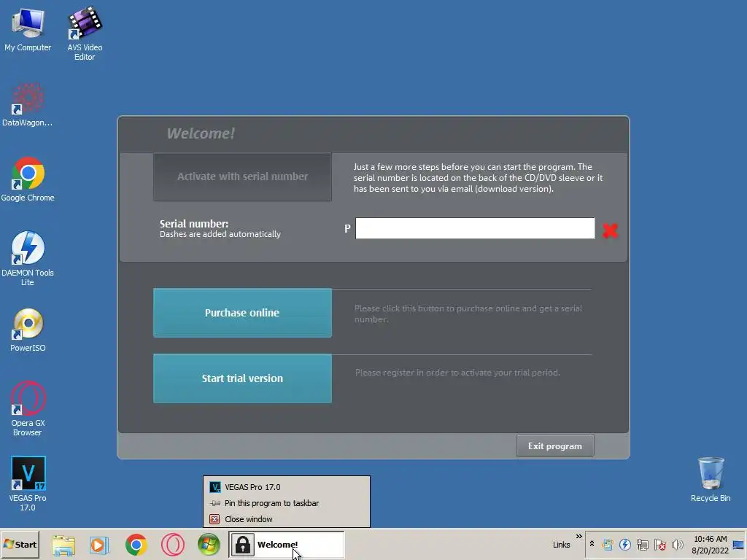Click Activate with serial number button

[242, 176]
